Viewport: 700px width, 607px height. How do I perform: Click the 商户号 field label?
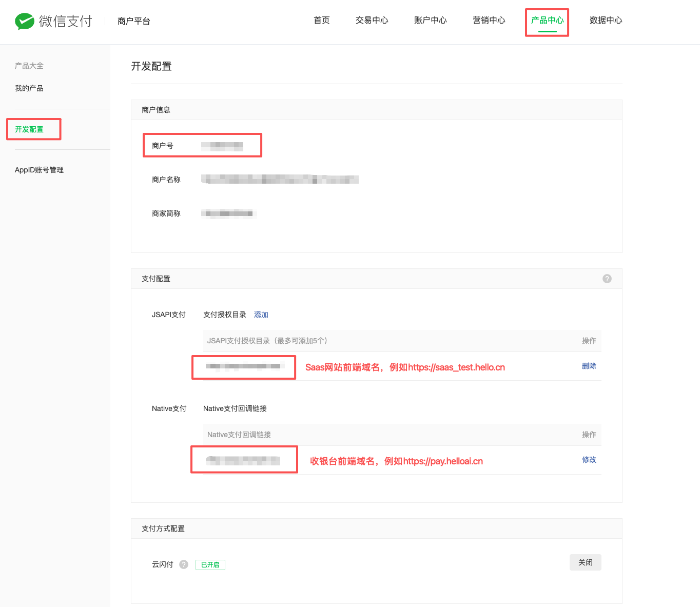pyautogui.click(x=163, y=146)
